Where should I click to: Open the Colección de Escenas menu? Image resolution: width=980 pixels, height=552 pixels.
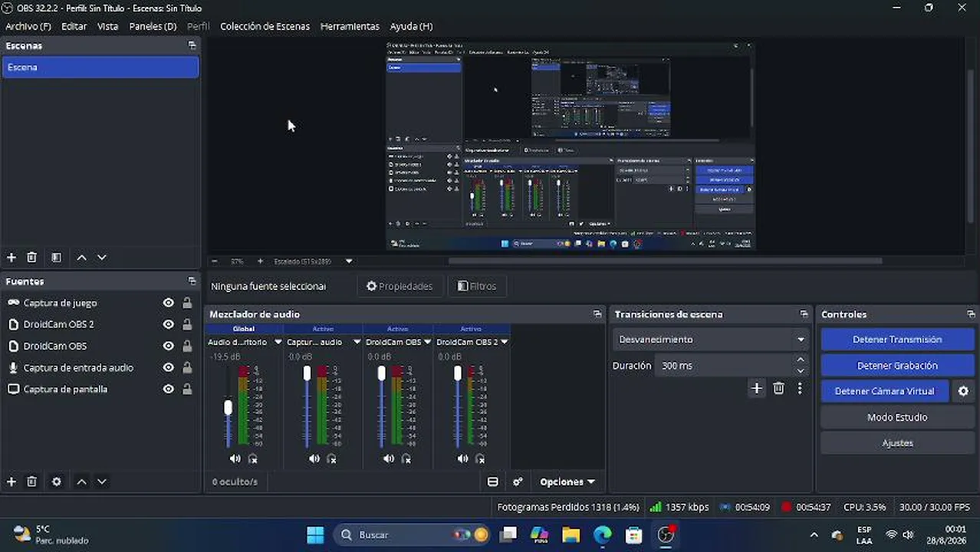click(x=265, y=26)
